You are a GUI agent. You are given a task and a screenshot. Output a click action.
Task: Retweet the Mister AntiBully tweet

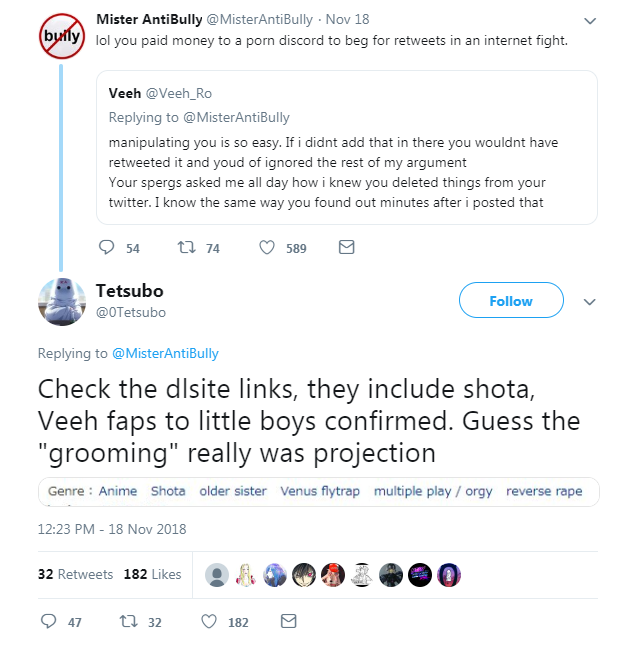pos(184,248)
